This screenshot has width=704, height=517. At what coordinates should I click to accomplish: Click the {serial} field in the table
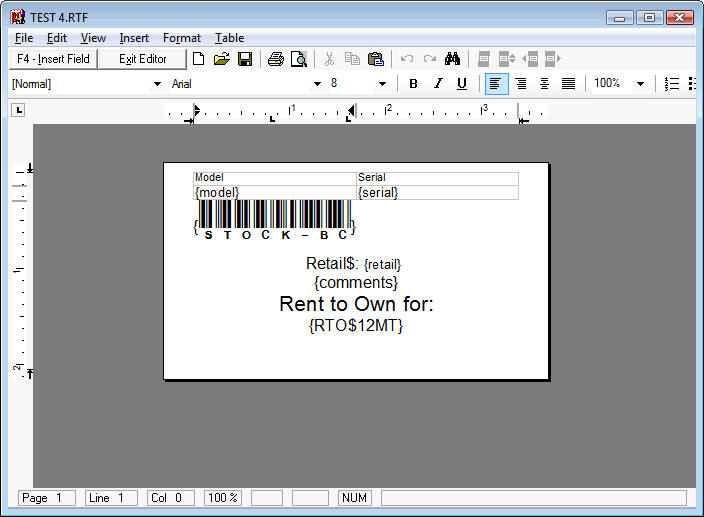pyautogui.click(x=378, y=192)
